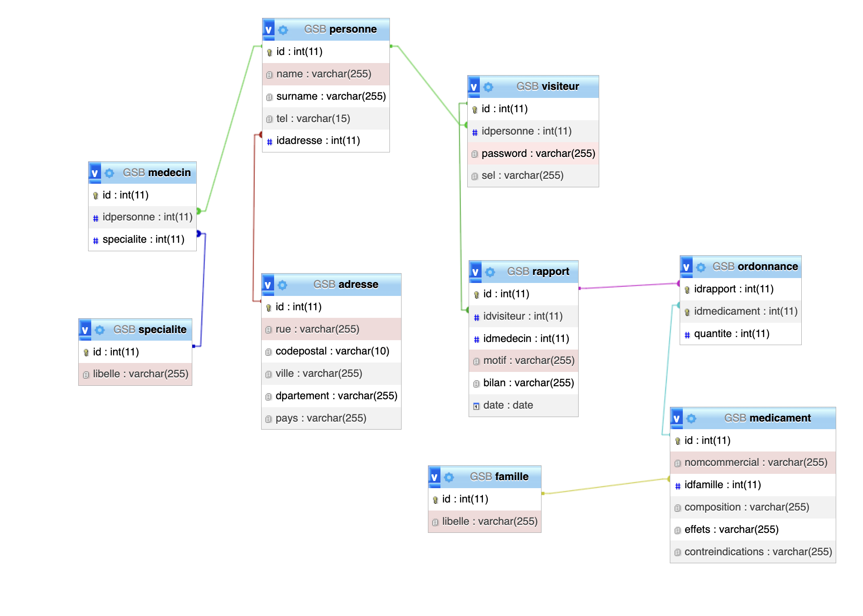Click the hash icon beside medecin specialite
Screen dimensions: 863x616
pos(95,240)
